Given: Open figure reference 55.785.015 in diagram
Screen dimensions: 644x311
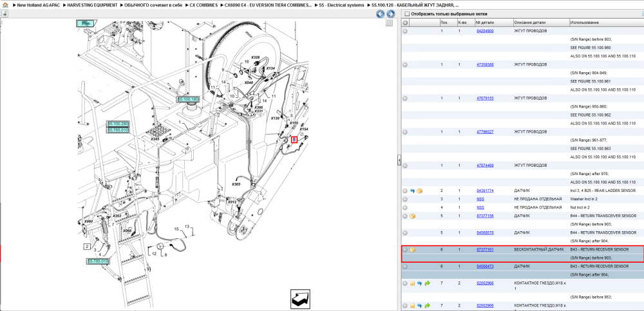Looking at the screenshot, I should coord(98,261).
